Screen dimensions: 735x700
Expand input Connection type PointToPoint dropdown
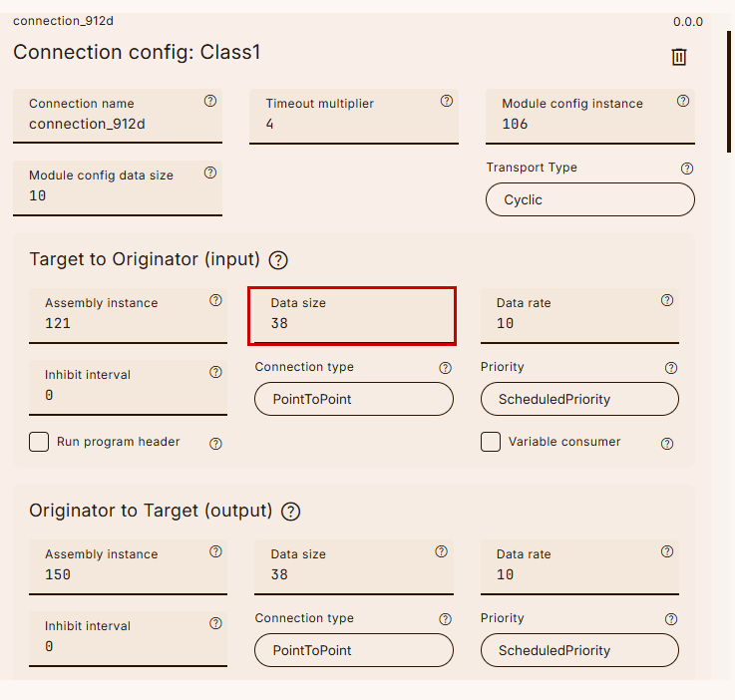click(x=353, y=399)
